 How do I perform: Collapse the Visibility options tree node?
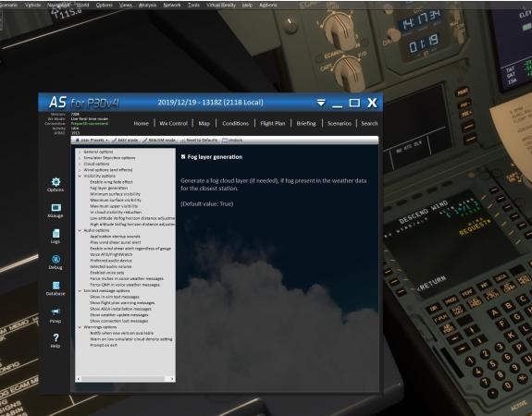tap(80, 176)
